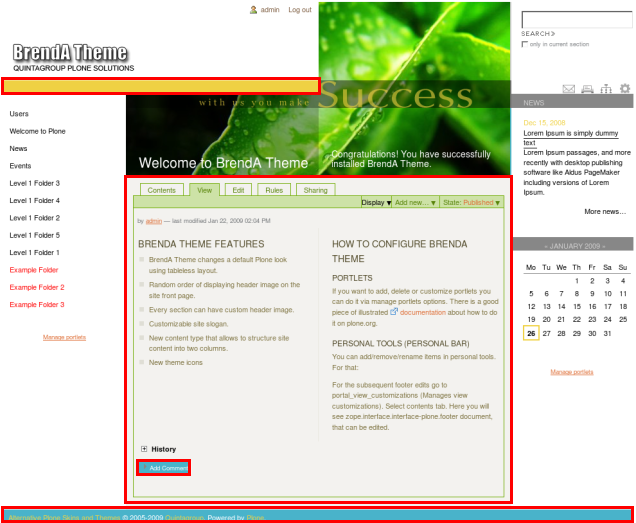Open Level 1 Folder 5
The height and width of the screenshot is (523, 636).
coord(34,235)
